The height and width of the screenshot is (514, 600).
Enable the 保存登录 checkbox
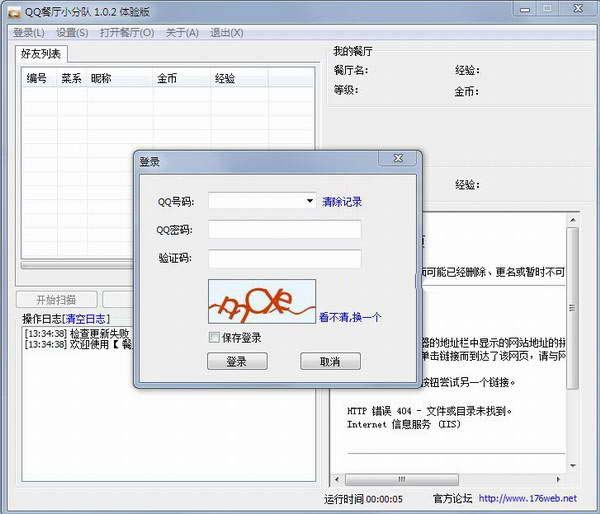tap(214, 337)
